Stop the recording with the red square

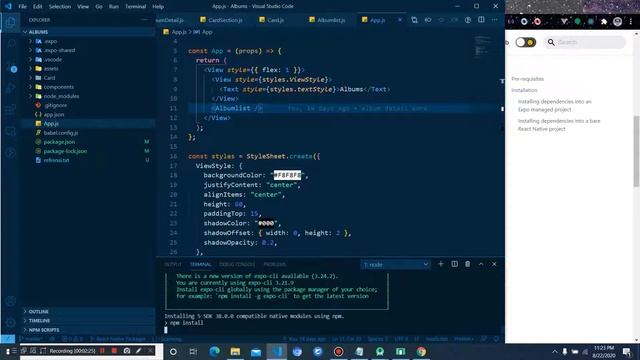[x=114, y=351]
